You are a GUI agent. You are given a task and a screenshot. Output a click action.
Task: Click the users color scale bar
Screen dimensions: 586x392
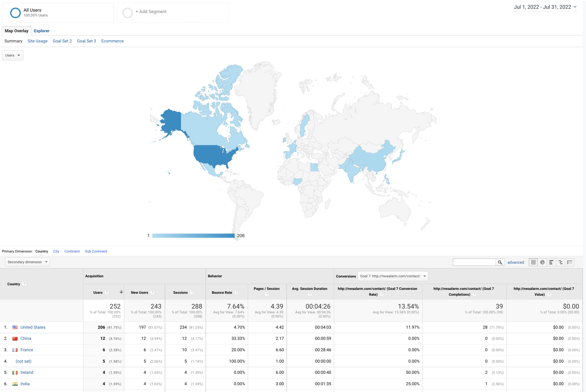193,236
